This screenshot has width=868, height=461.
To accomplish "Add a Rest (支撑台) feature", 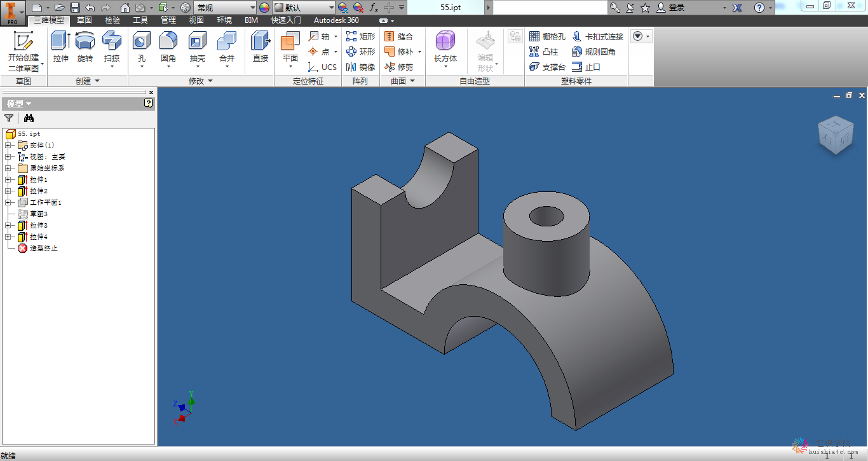I will pos(547,67).
